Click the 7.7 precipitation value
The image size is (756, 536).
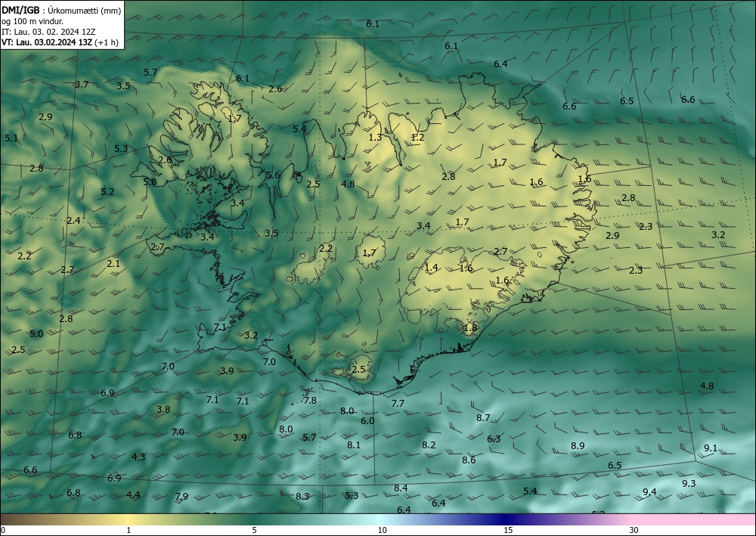tap(398, 404)
